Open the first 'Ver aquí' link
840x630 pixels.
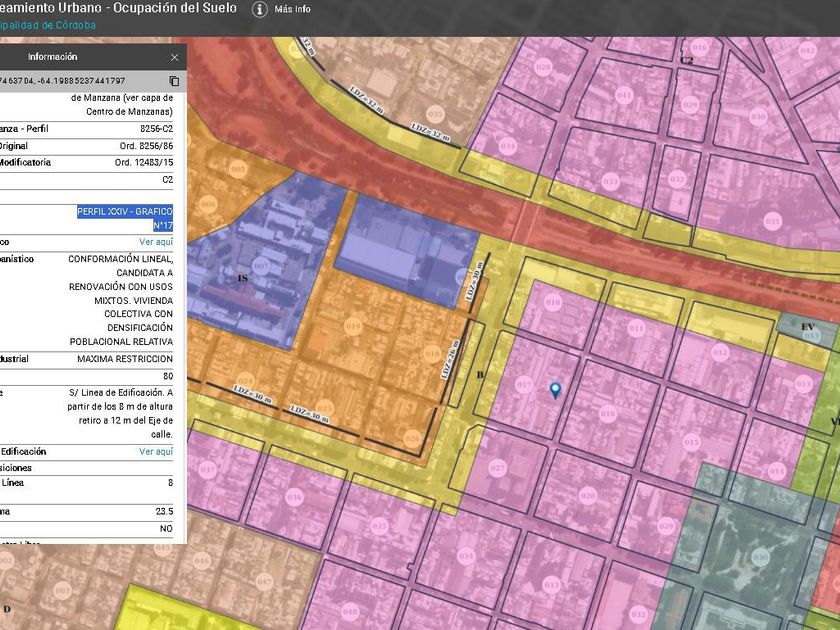(x=156, y=242)
